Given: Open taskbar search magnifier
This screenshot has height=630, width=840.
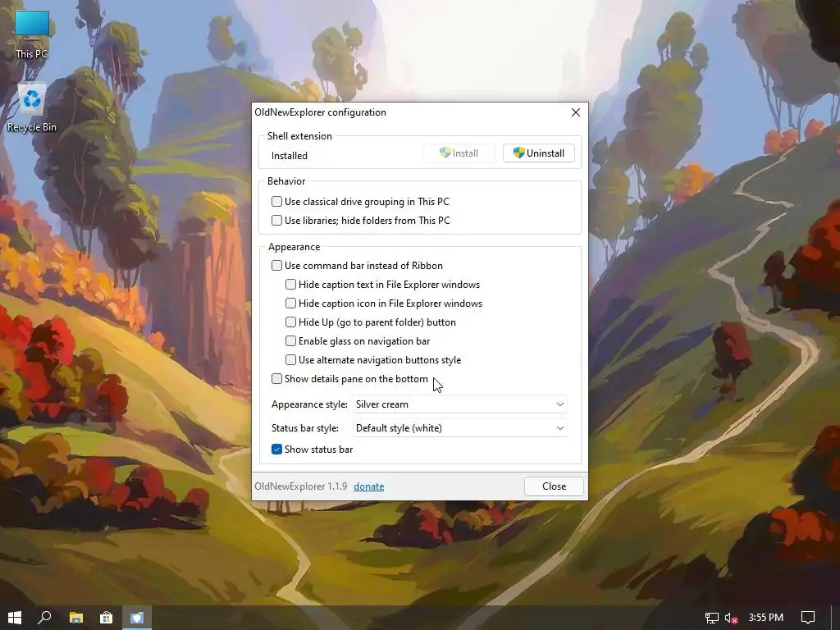Looking at the screenshot, I should pyautogui.click(x=45, y=618).
